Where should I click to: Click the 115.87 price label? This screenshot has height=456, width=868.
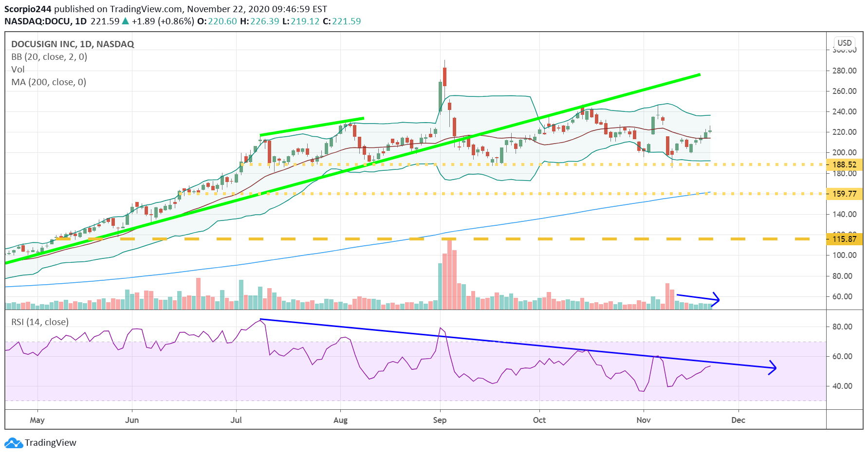[x=845, y=239]
